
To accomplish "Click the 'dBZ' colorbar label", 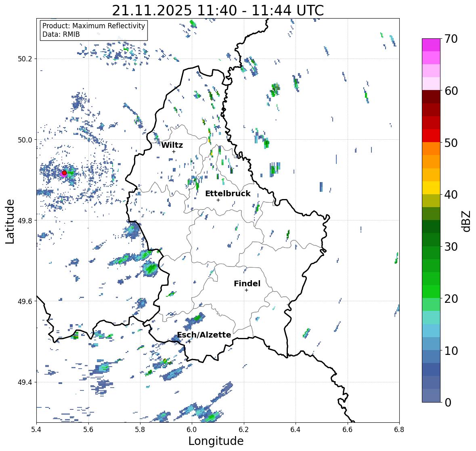I will tap(467, 221).
